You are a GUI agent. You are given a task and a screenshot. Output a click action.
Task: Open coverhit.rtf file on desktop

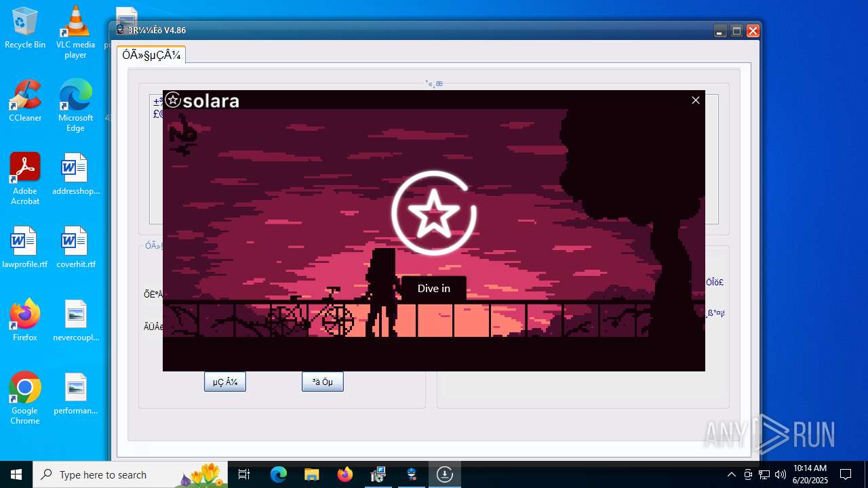pos(75,247)
